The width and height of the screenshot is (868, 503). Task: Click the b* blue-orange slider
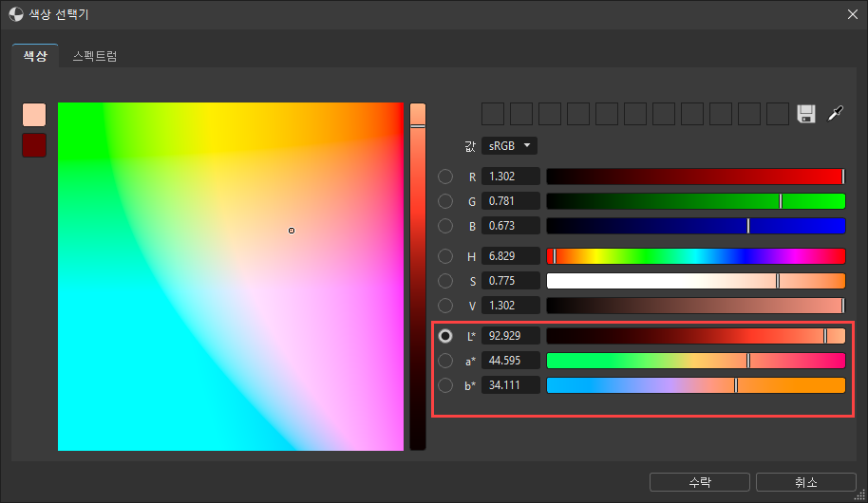696,385
